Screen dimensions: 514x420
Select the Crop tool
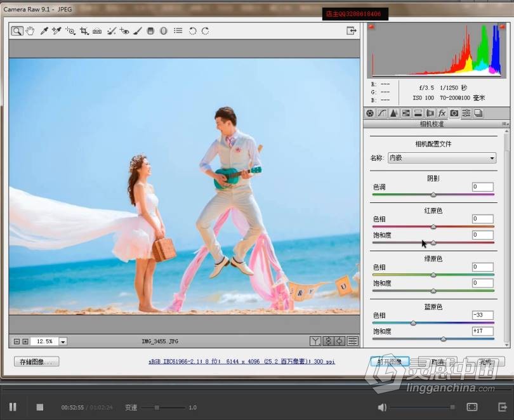tap(84, 31)
